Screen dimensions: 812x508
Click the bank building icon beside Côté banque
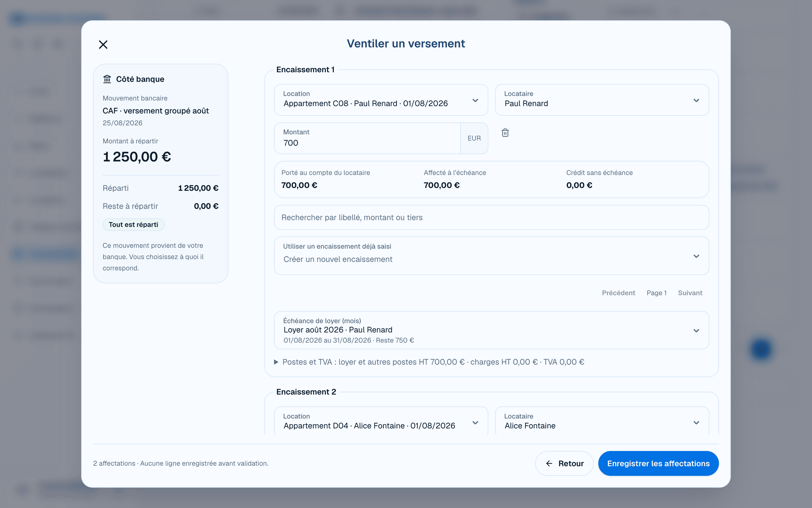pos(107,79)
